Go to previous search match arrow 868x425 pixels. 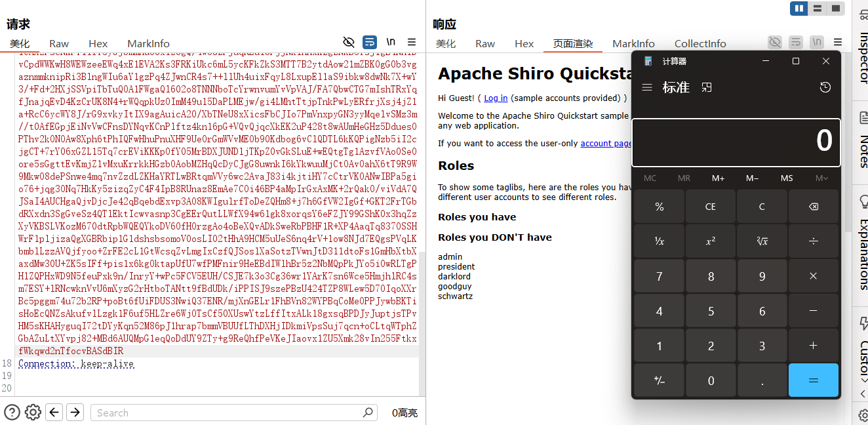click(54, 413)
